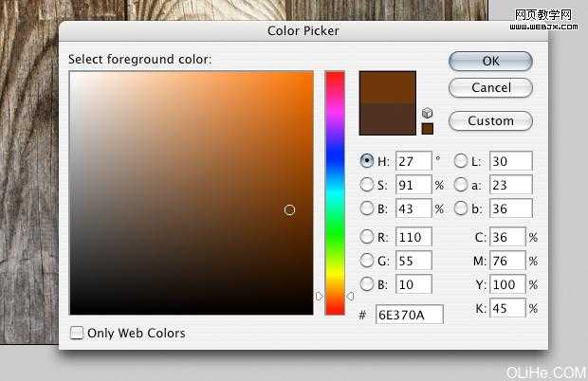Image resolution: width=588 pixels, height=381 pixels.
Task: Click the C cyan percentage input field
Action: click(507, 237)
